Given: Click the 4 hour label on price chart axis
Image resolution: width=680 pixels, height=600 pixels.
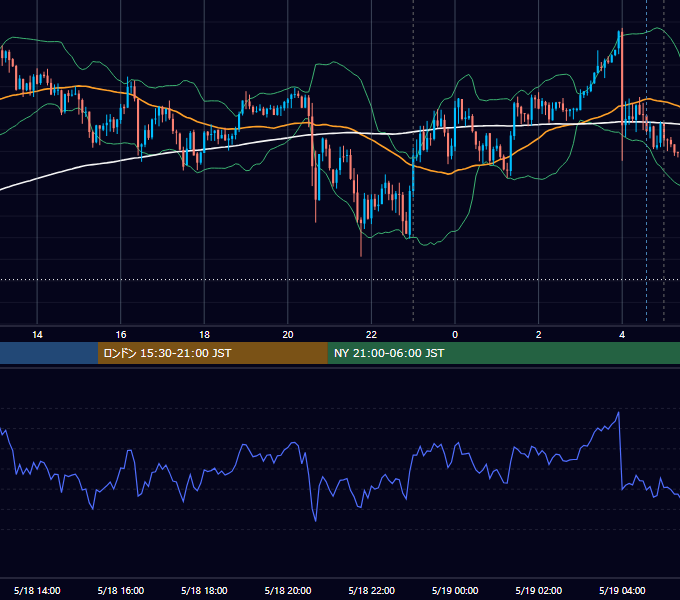Looking at the screenshot, I should [622, 335].
